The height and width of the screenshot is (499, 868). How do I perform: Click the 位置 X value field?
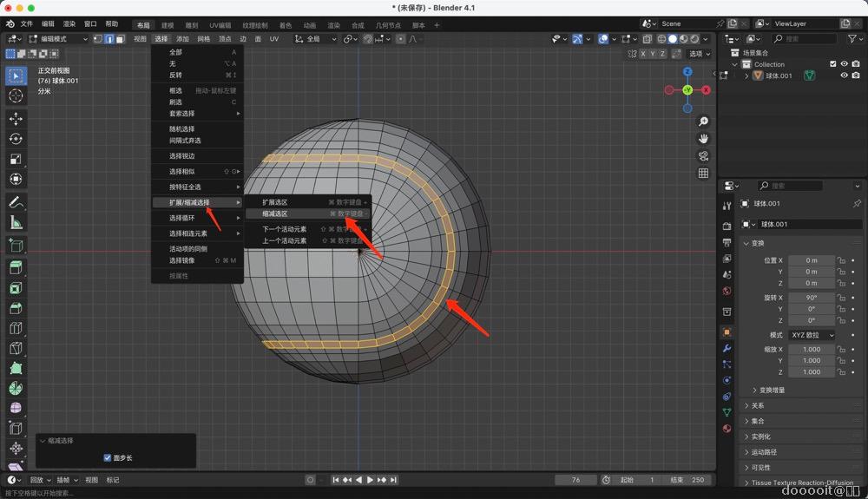(812, 260)
